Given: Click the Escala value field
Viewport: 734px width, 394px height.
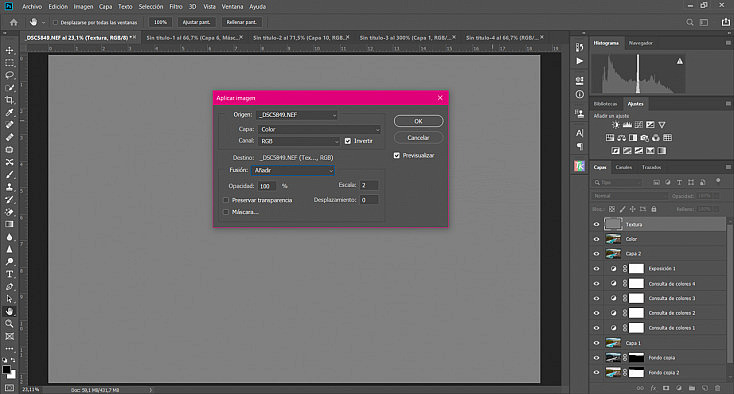Looking at the screenshot, I should [368, 185].
